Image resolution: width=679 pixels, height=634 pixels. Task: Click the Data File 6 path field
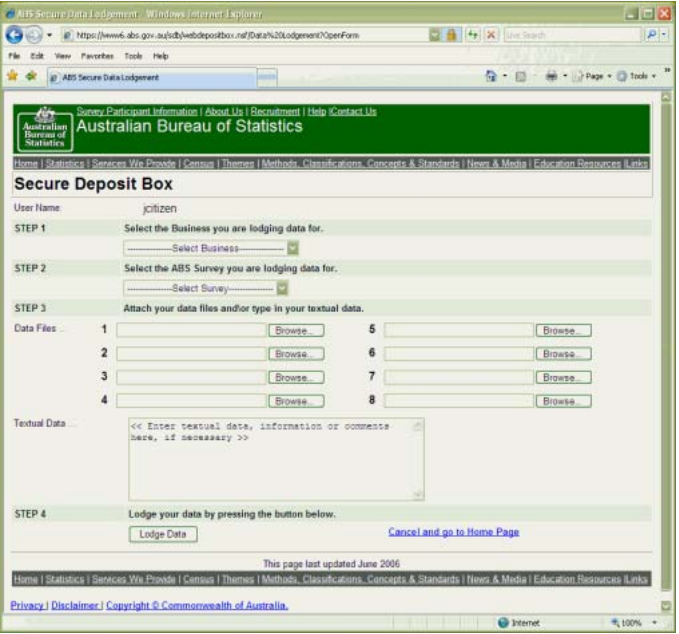pos(459,354)
